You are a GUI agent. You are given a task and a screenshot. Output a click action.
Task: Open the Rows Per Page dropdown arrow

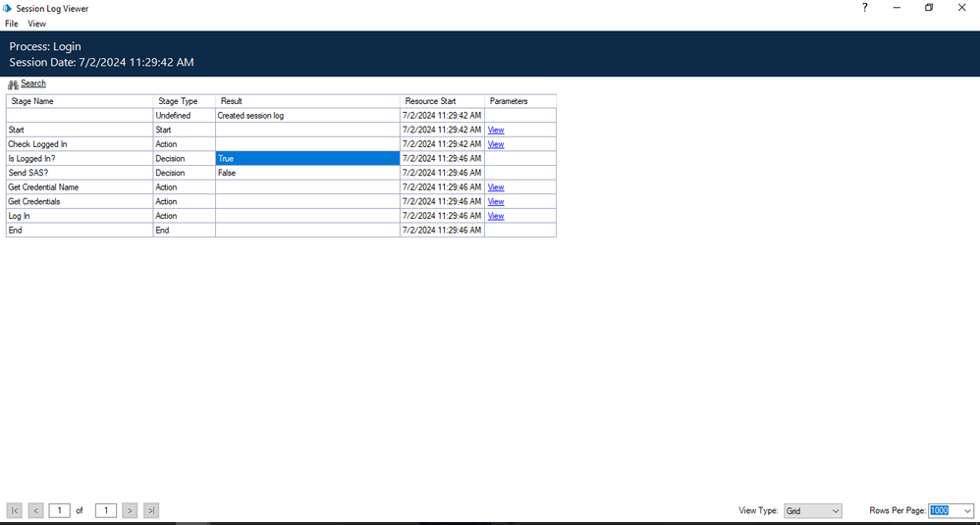pos(967,510)
